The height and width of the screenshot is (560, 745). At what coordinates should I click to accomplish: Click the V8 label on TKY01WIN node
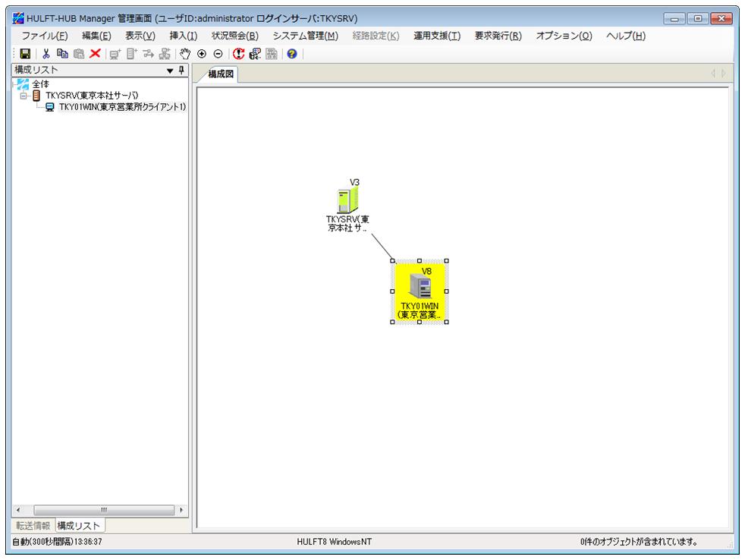tap(426, 272)
